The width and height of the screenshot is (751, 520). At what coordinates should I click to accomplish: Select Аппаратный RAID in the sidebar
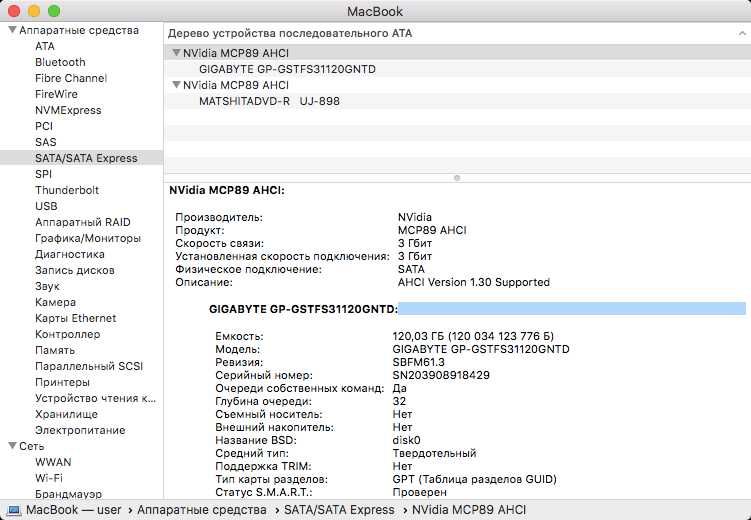(83, 222)
